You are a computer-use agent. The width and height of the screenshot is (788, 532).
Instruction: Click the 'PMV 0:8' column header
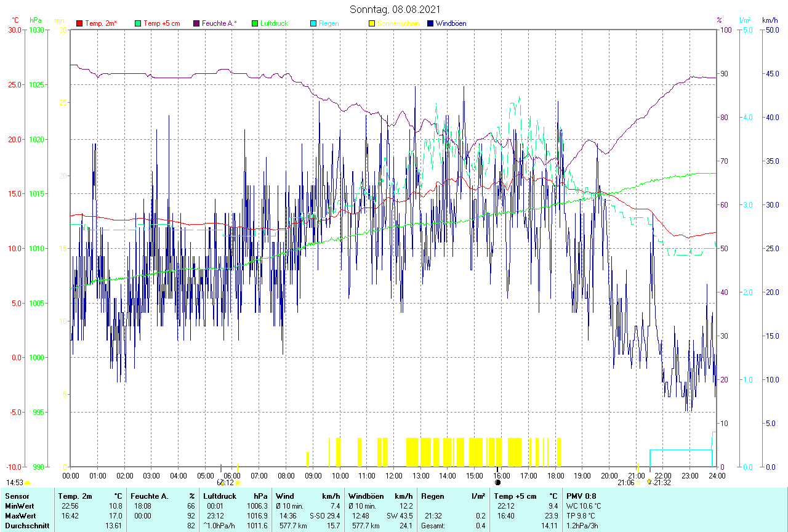coord(581,496)
